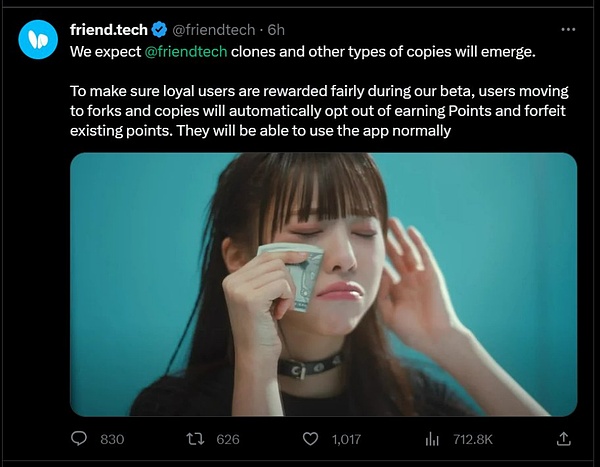Click the 1,017 likes count

345,438
